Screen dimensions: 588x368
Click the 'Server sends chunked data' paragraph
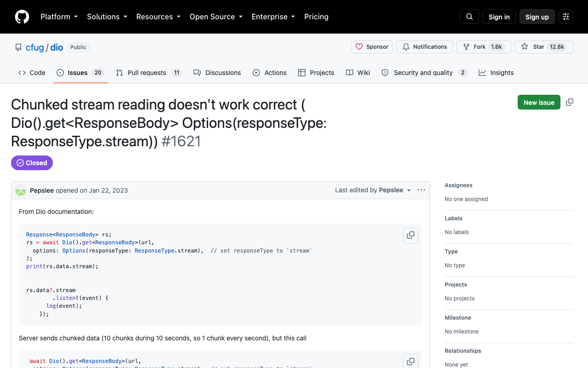[x=163, y=338]
